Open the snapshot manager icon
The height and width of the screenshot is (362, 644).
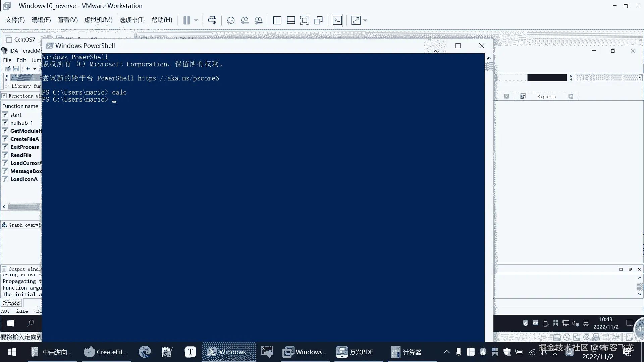tap(258, 20)
